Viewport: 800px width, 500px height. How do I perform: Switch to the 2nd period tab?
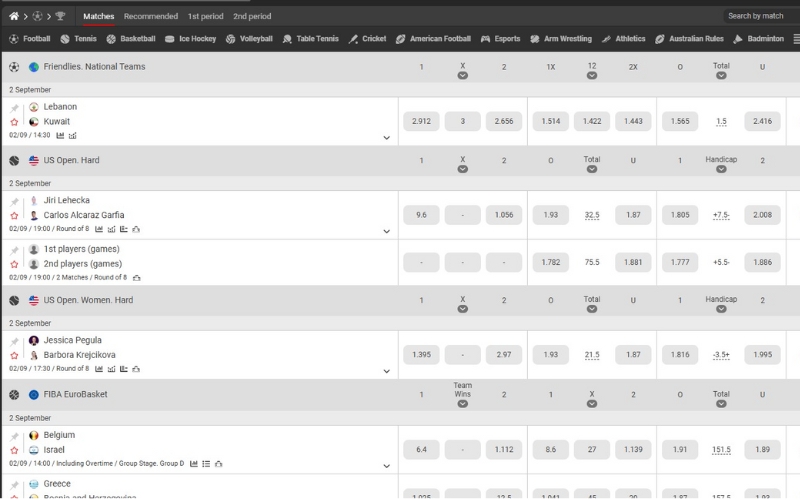coord(252,16)
